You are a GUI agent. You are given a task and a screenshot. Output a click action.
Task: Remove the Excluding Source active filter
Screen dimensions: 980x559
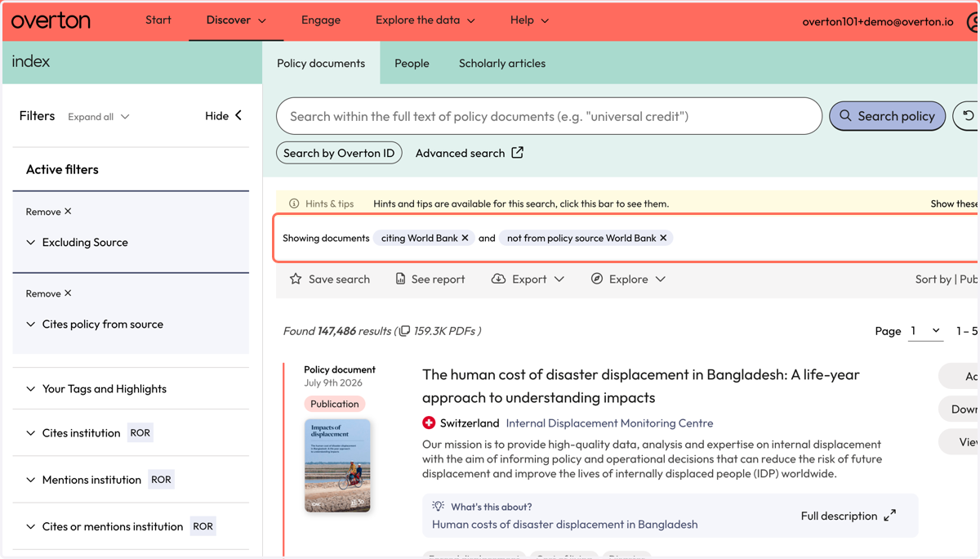pyautogui.click(x=48, y=212)
